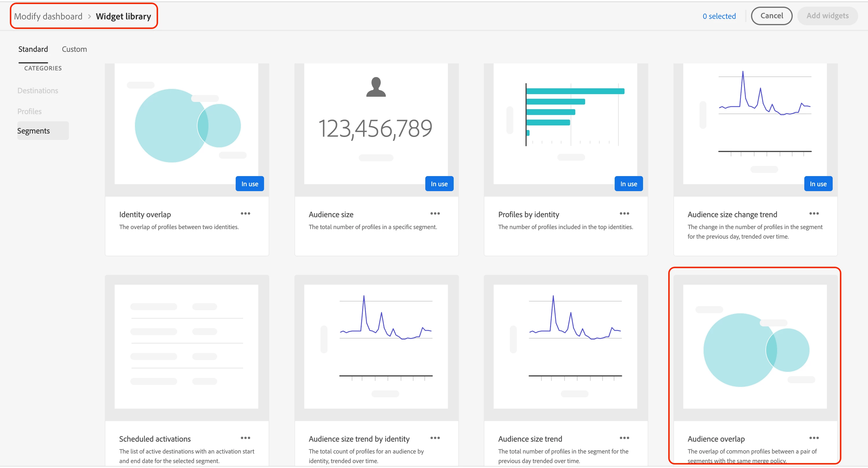Screen dimensions: 868x468
Task: Open more options for Audience size widget
Action: pos(435,213)
